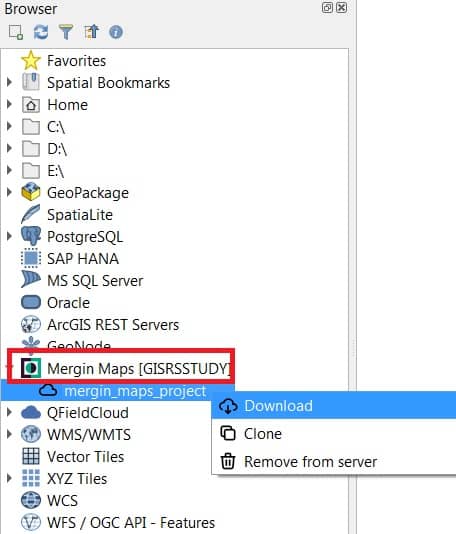Viewport: 456px width, 534px height.
Task: Float the Browser panel with dock button
Action: [x=327, y=7]
